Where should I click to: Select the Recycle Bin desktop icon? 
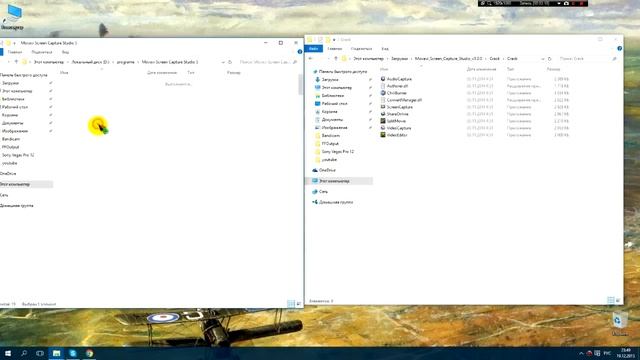[619, 324]
